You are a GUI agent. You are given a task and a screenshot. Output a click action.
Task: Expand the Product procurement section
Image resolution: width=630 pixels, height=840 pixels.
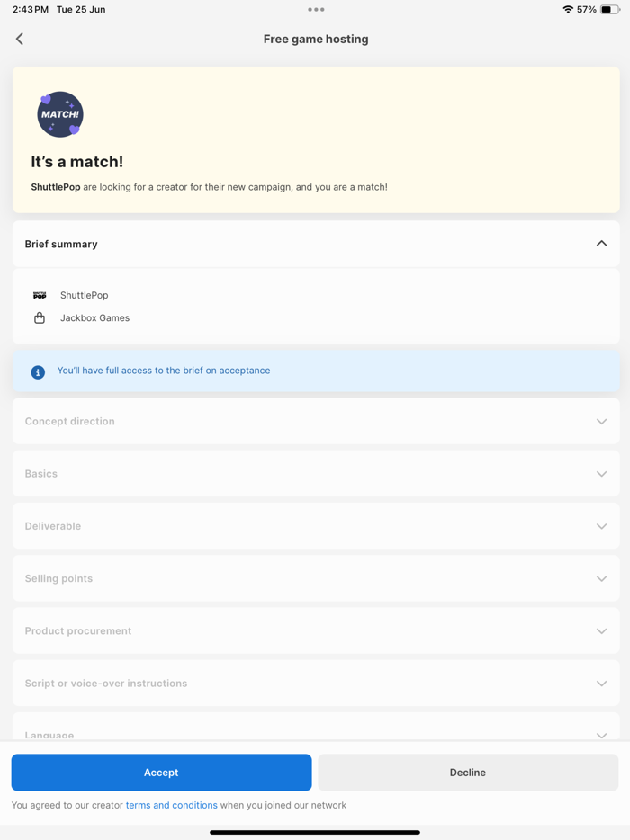601,631
